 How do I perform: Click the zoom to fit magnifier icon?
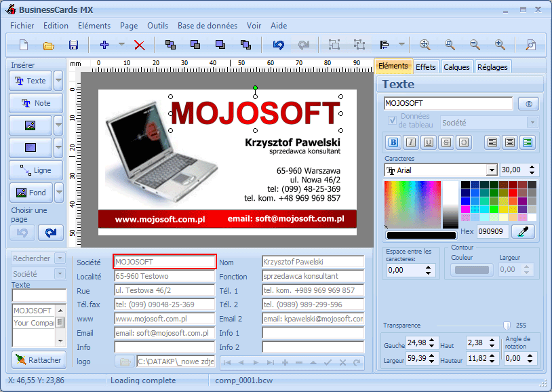(425, 45)
